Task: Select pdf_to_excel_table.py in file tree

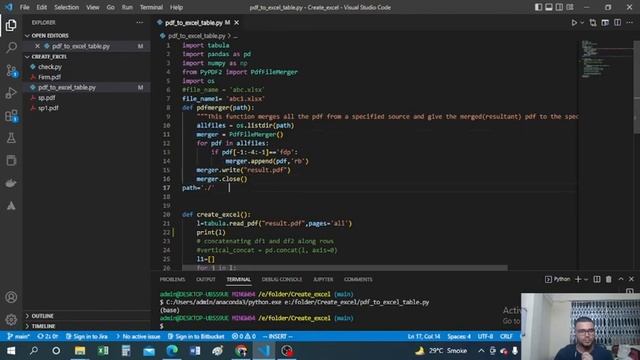Action: (x=67, y=87)
